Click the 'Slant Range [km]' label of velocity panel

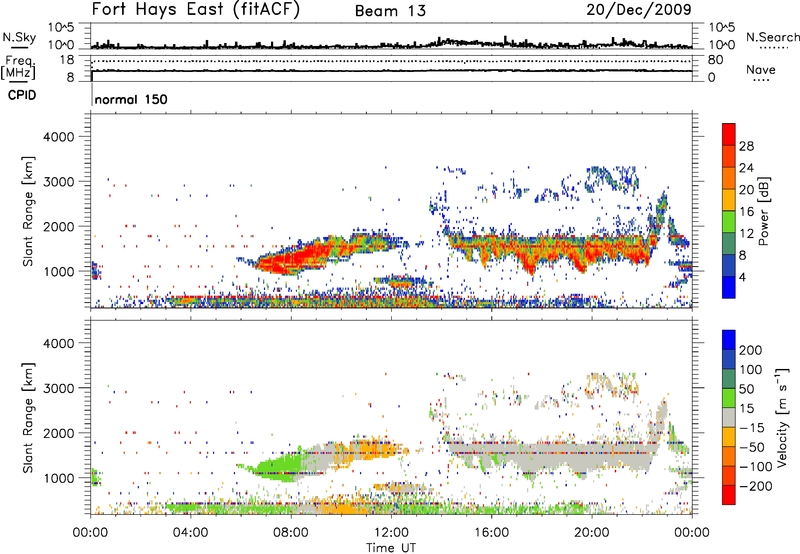pyautogui.click(x=28, y=417)
